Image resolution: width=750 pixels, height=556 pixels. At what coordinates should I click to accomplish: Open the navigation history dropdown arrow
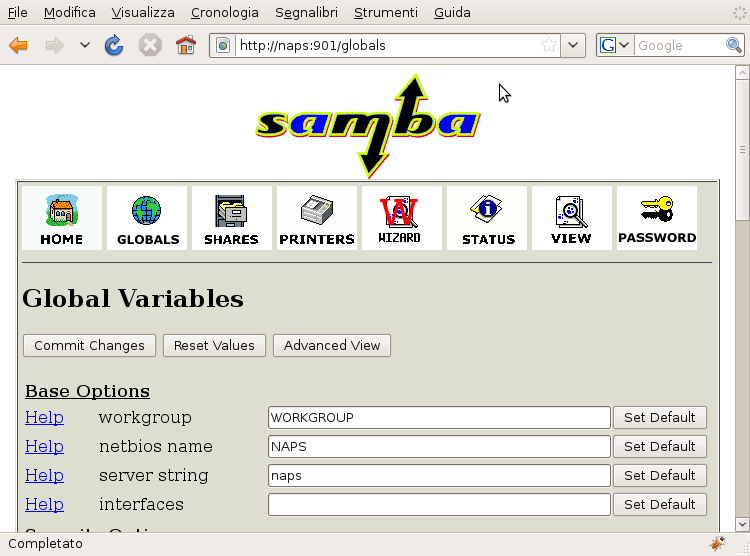click(x=85, y=45)
